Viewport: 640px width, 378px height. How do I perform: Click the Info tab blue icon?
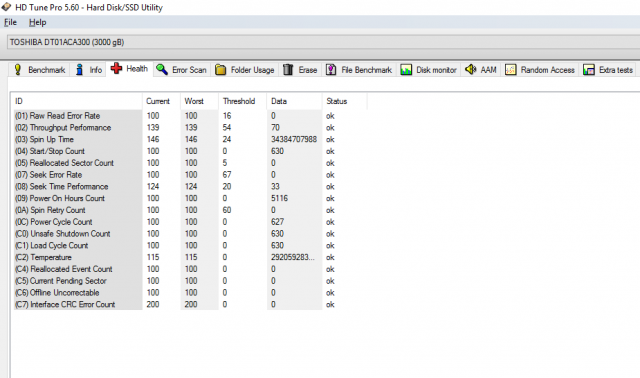(80, 69)
